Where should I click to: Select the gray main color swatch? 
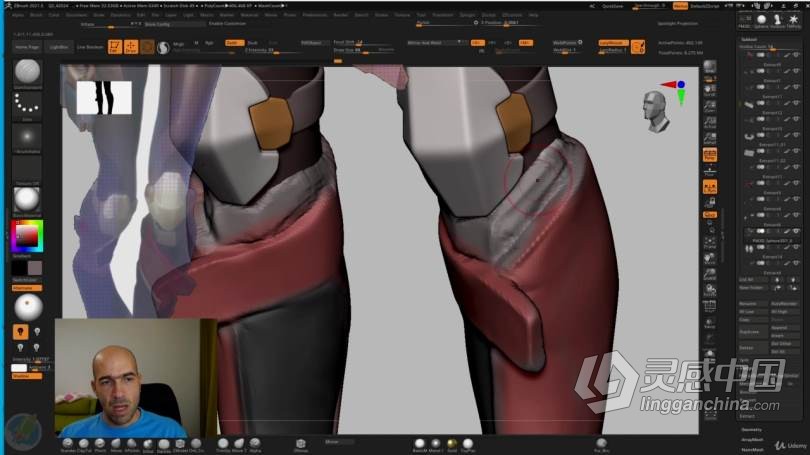[35, 268]
